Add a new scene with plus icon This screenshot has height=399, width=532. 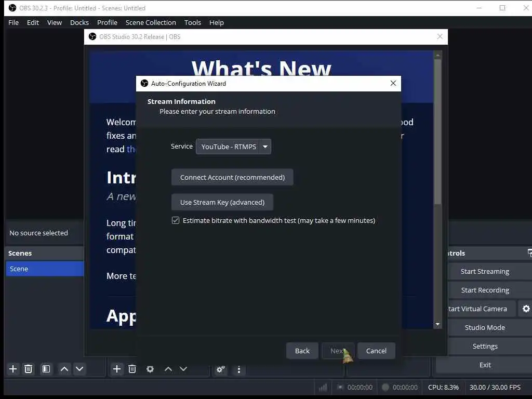click(x=13, y=369)
